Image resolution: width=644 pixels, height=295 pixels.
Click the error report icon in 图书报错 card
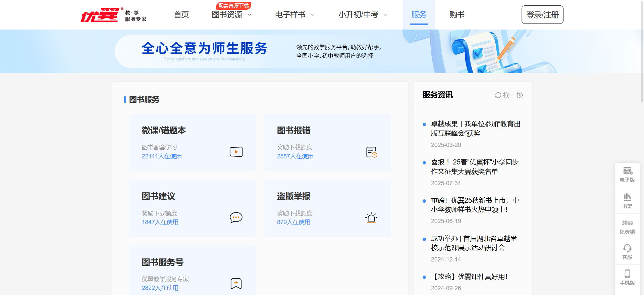[x=371, y=152]
